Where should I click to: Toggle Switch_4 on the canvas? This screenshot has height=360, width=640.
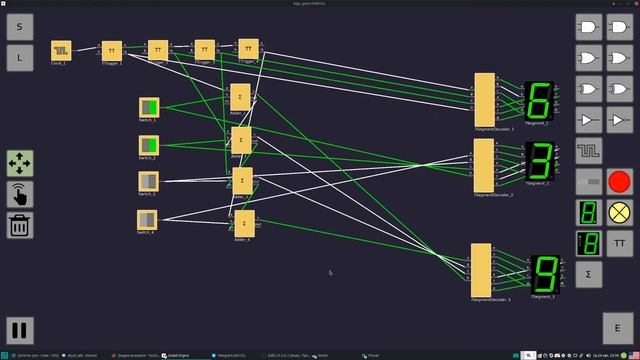pyautogui.click(x=147, y=220)
